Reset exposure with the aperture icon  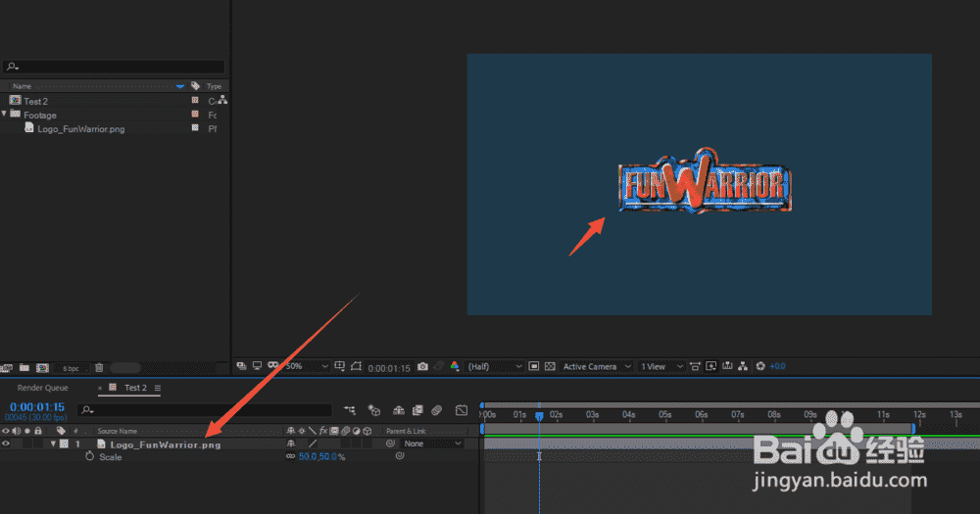point(760,366)
